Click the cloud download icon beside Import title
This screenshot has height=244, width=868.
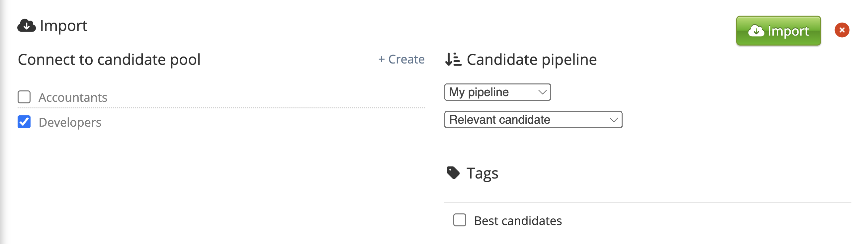26,26
